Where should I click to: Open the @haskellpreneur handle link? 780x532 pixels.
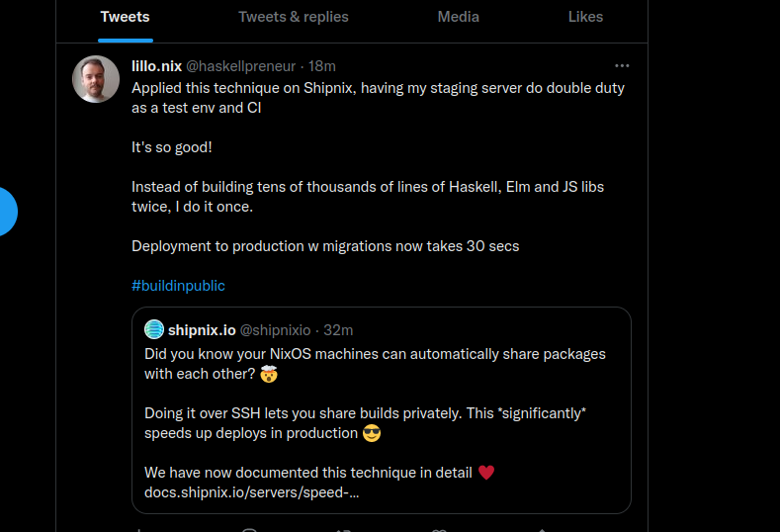click(x=242, y=66)
